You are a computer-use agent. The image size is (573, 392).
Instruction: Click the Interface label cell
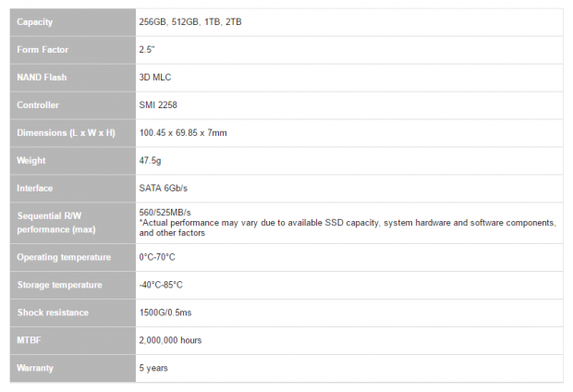pyautogui.click(x=73, y=189)
